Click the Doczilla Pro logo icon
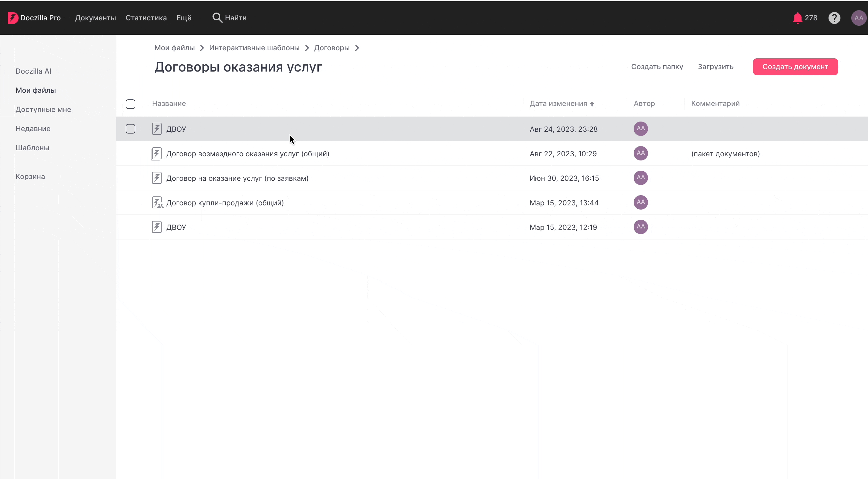Viewport: 868px width, 479px height. click(13, 18)
